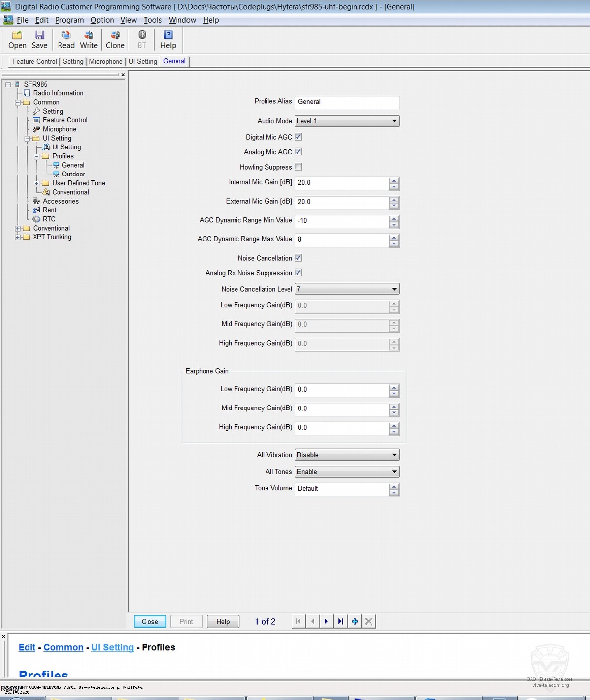Select Outdoor profile in tree
This screenshot has height=700, width=590.
(73, 174)
